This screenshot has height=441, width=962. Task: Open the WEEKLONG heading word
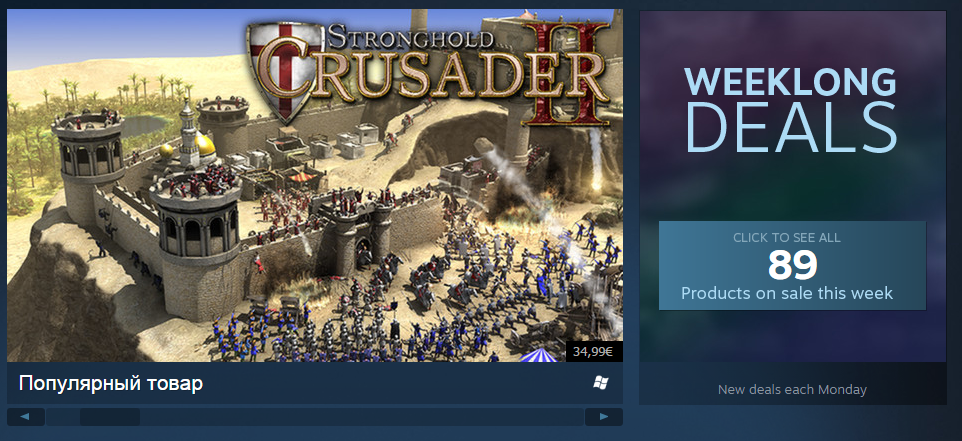(x=790, y=82)
